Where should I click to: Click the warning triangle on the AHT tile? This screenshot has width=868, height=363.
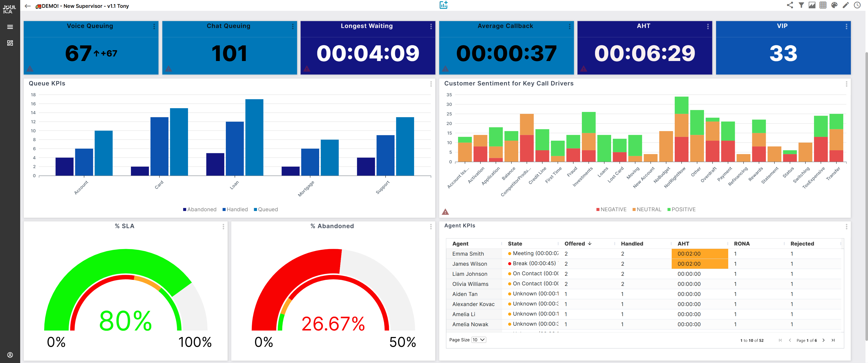coord(583,69)
